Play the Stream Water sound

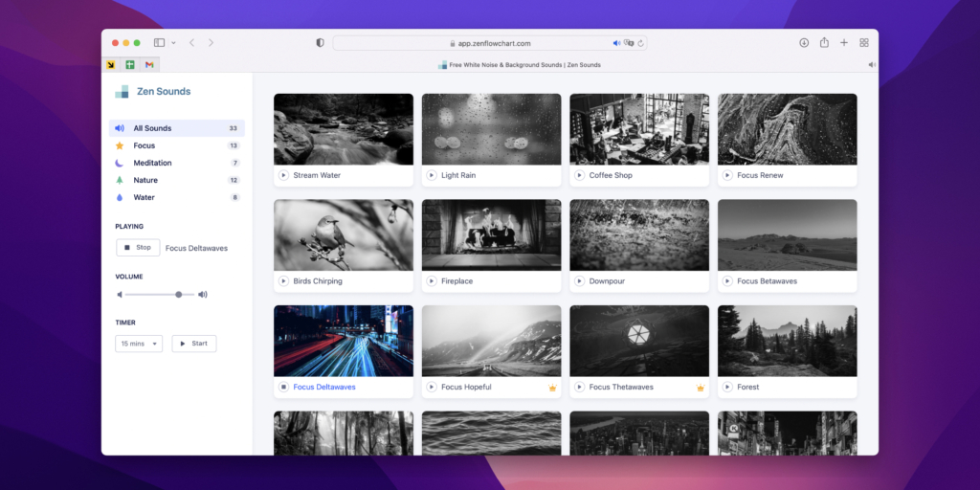coord(283,176)
